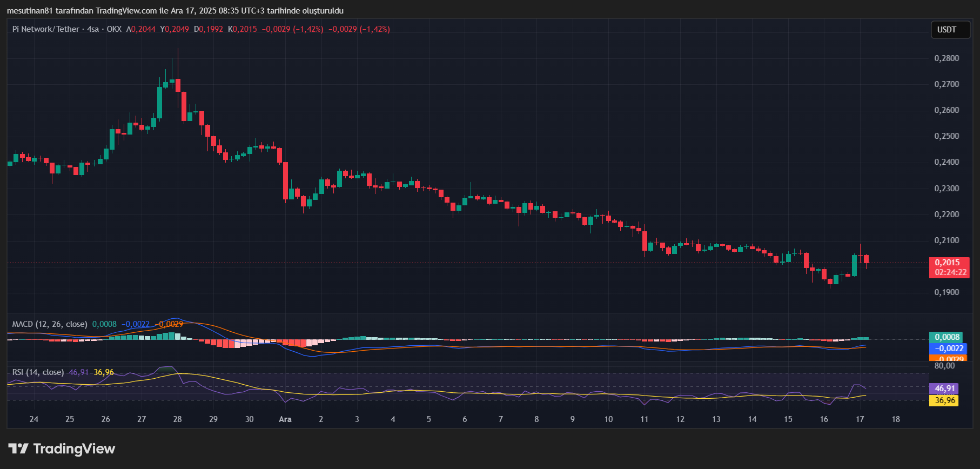Click date 28 on the time axis

pyautogui.click(x=177, y=419)
